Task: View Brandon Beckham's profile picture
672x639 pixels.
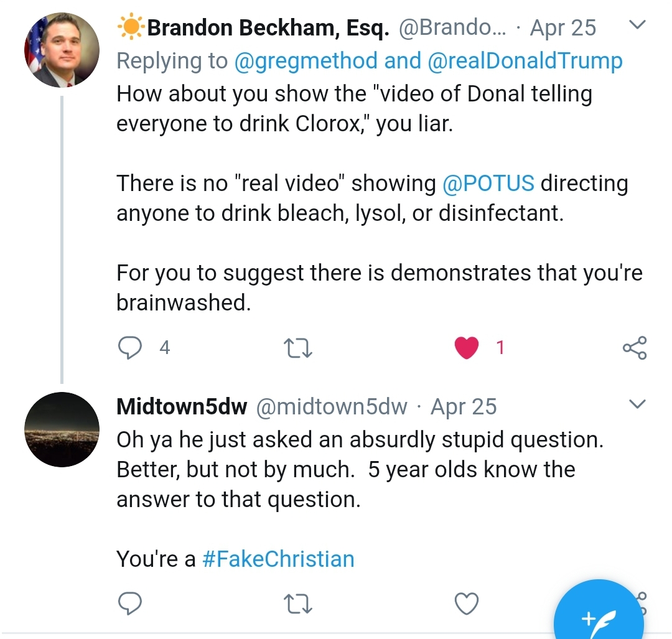Action: tap(62, 50)
